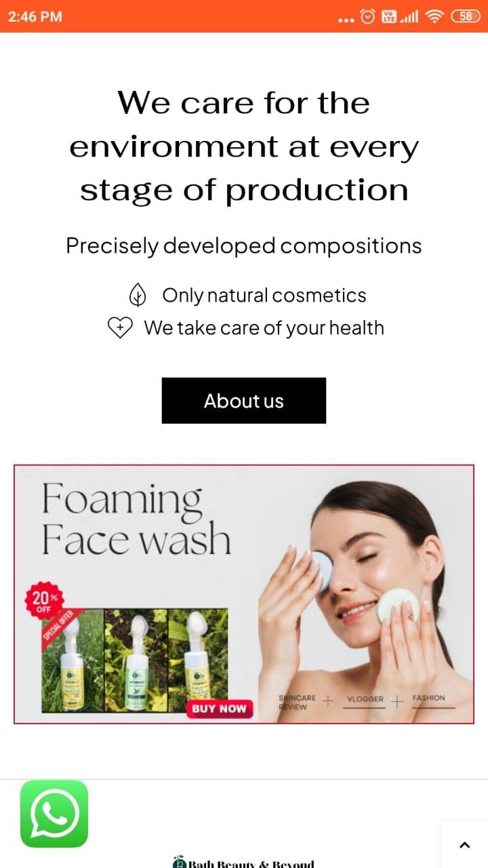Open the WhatsApp chat icon
Screen dimensions: 488x868
pos(54,813)
